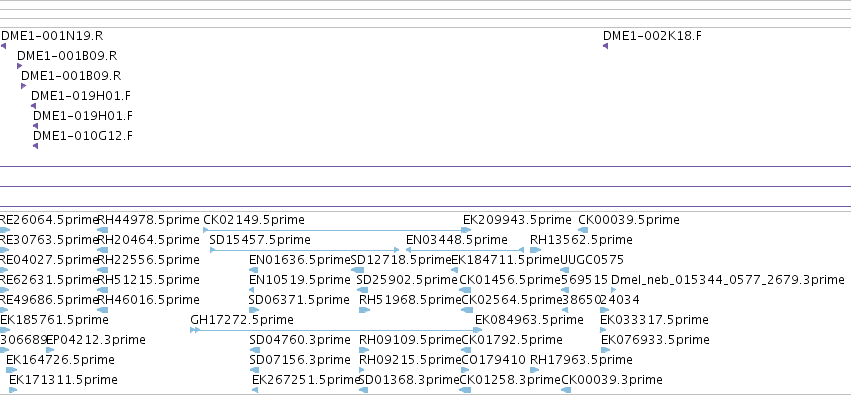Select the GH17272.5prime long feature line

(x=335, y=330)
